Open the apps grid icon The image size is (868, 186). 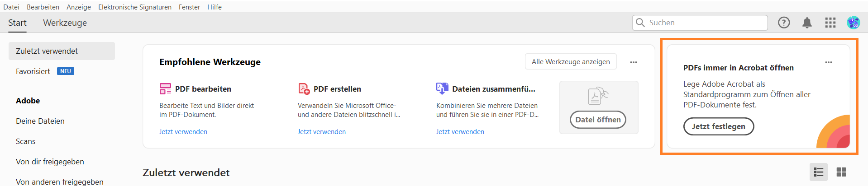830,23
